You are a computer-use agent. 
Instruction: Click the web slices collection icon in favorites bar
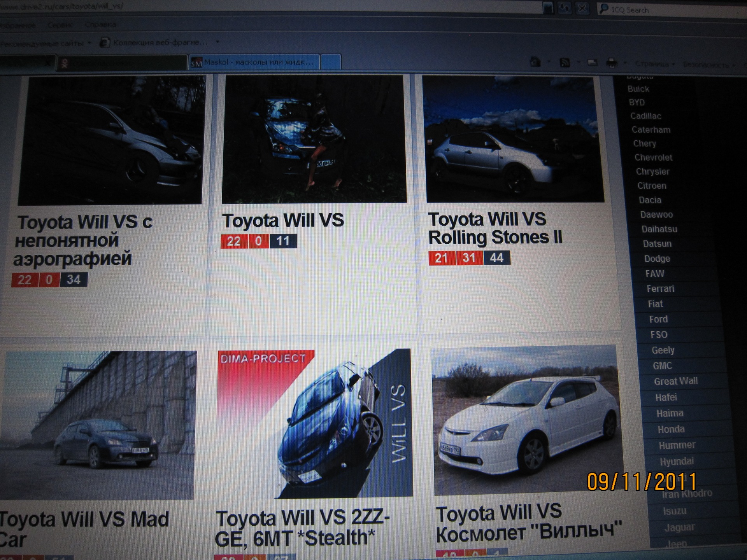105,43
